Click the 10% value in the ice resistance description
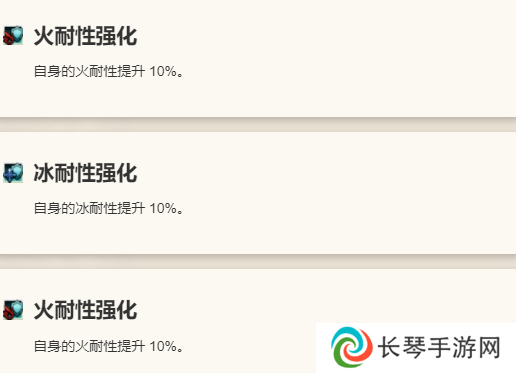This screenshot has width=516, height=373. click(x=163, y=208)
